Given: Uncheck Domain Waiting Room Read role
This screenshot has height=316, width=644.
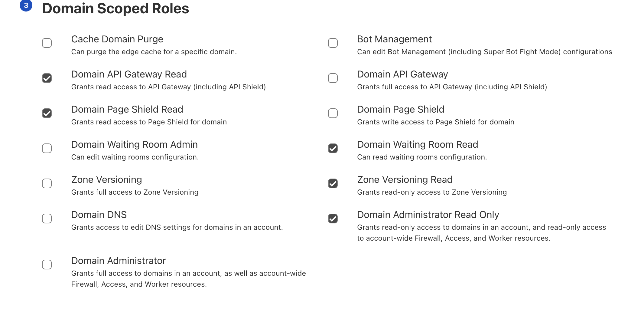Looking at the screenshot, I should click(x=333, y=148).
